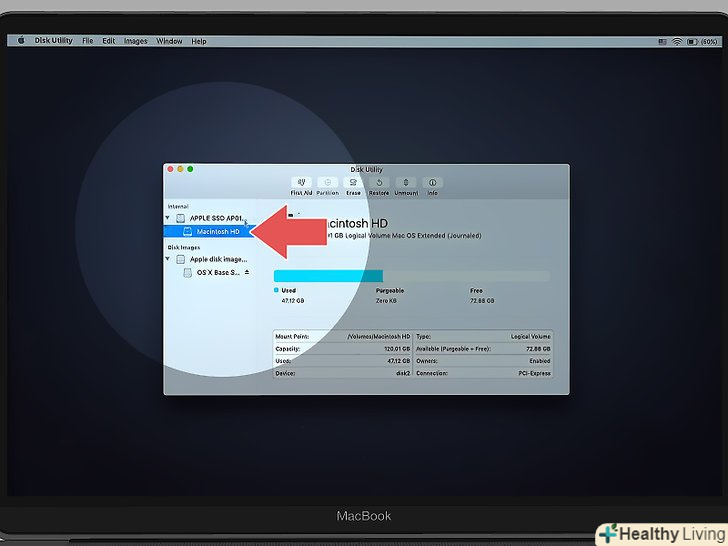Click the Used 47.12 GB value

292,301
